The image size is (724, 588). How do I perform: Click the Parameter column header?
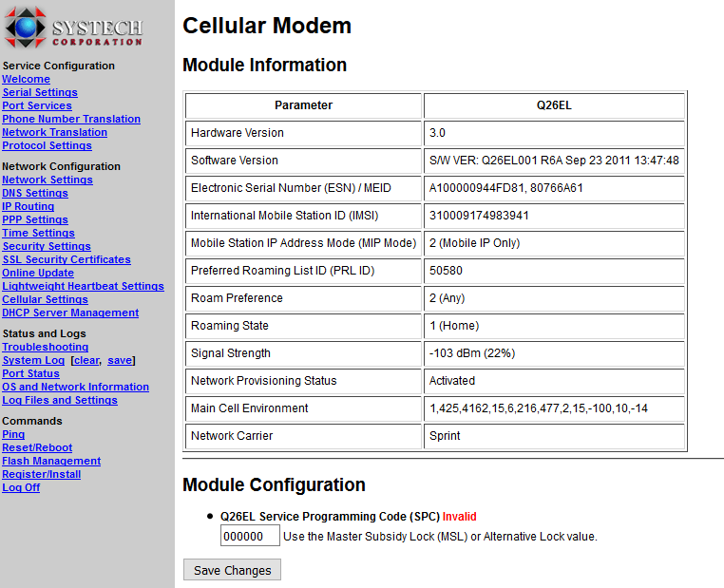303,105
